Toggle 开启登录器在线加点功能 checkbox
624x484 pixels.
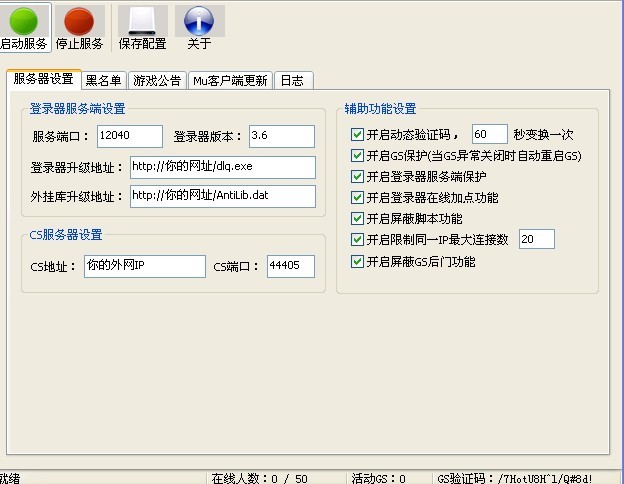coord(358,198)
